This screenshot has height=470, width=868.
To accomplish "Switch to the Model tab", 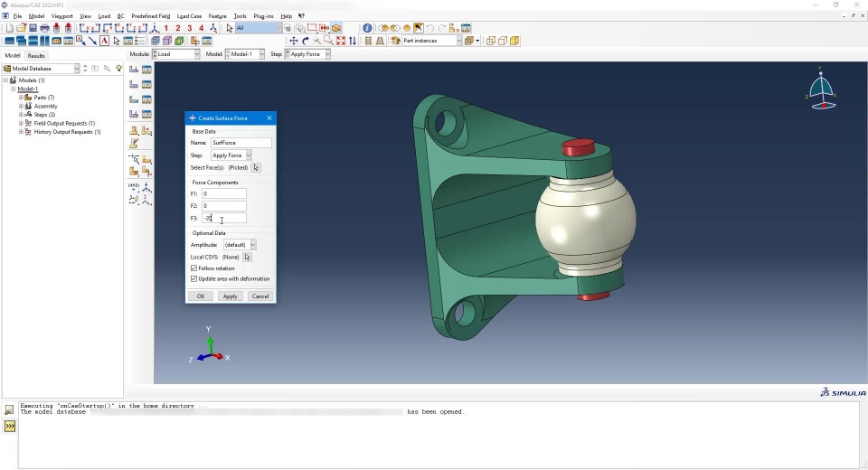I will pyautogui.click(x=12, y=55).
